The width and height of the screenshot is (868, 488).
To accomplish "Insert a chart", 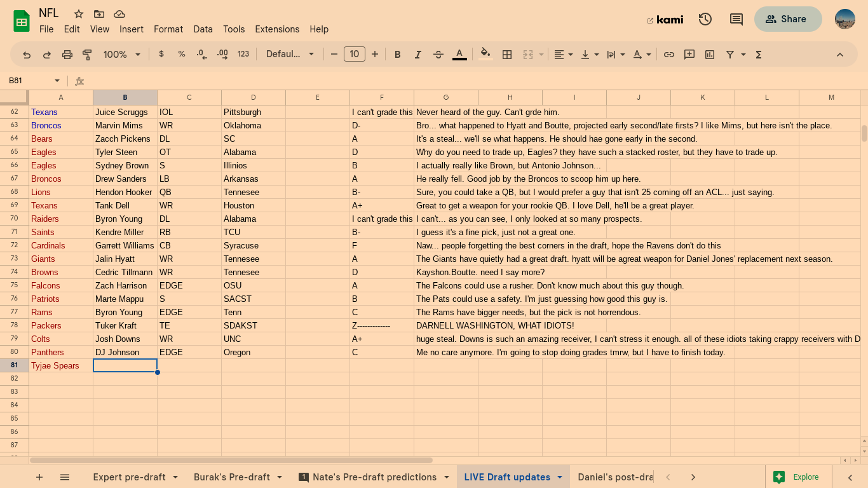I will pos(710,55).
